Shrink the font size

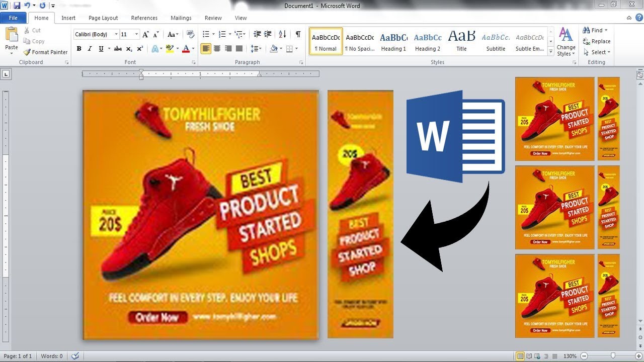(x=156, y=35)
